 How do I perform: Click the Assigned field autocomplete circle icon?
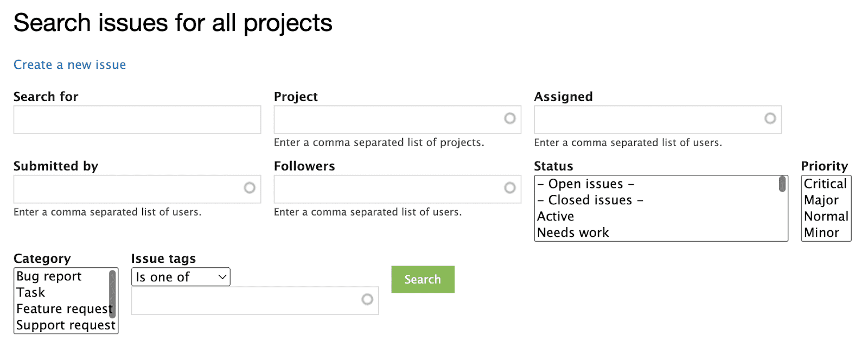pos(770,118)
